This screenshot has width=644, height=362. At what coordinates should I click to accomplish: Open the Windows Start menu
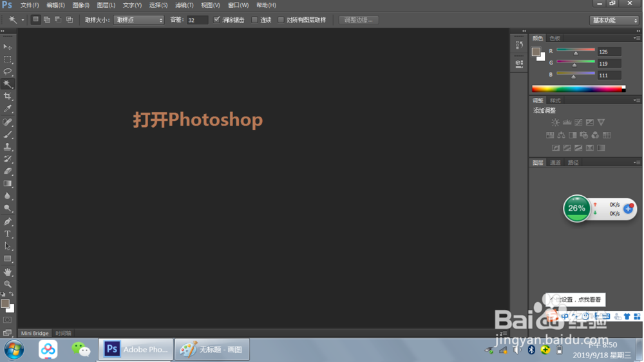click(x=14, y=350)
